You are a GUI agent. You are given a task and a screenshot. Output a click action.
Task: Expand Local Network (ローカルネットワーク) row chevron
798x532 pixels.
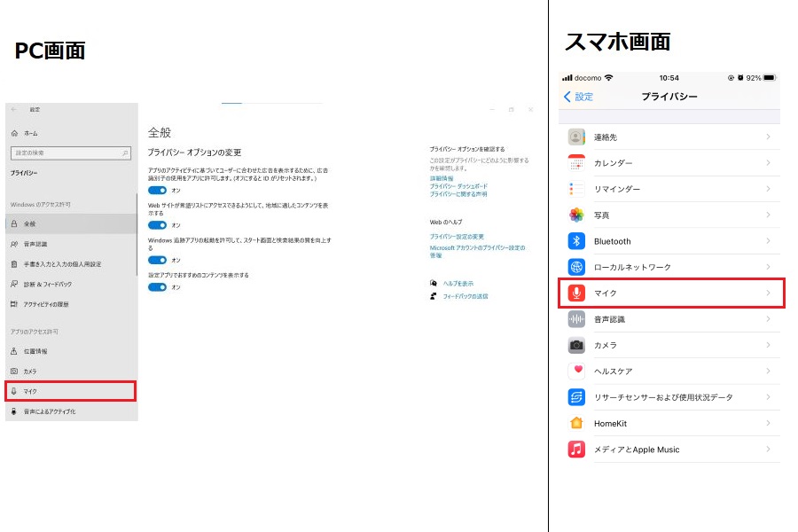point(768,267)
